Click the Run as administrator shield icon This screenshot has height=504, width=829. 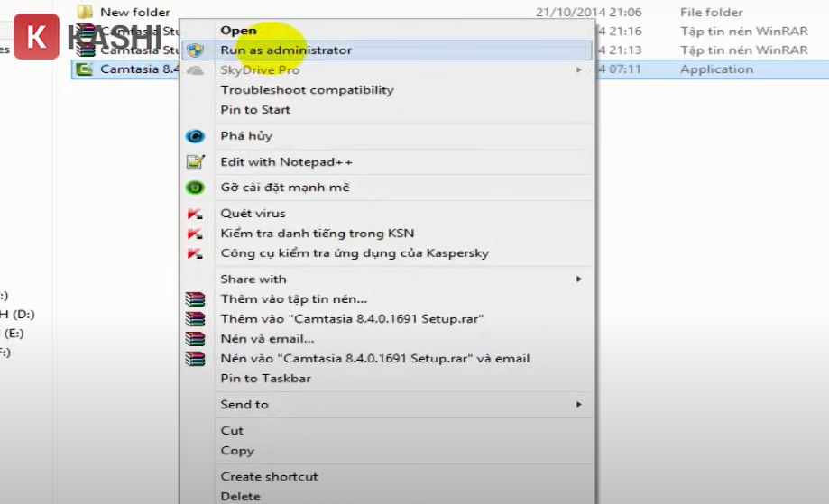195,50
